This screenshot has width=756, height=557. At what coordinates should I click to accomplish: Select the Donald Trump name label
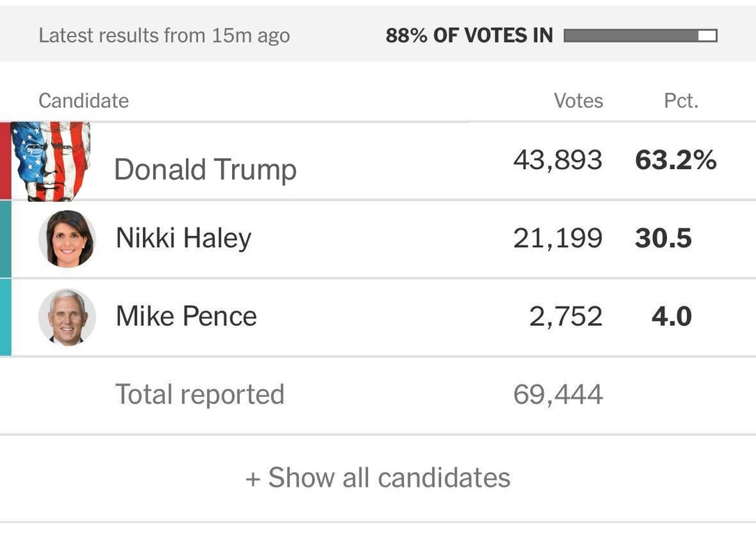(x=206, y=170)
